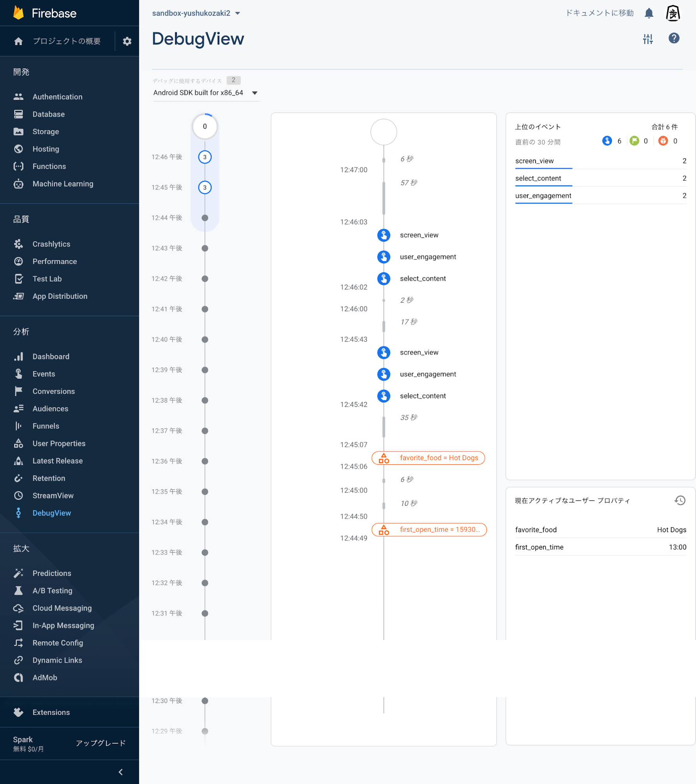Click user property history icon
The width and height of the screenshot is (696, 784).
coord(680,500)
